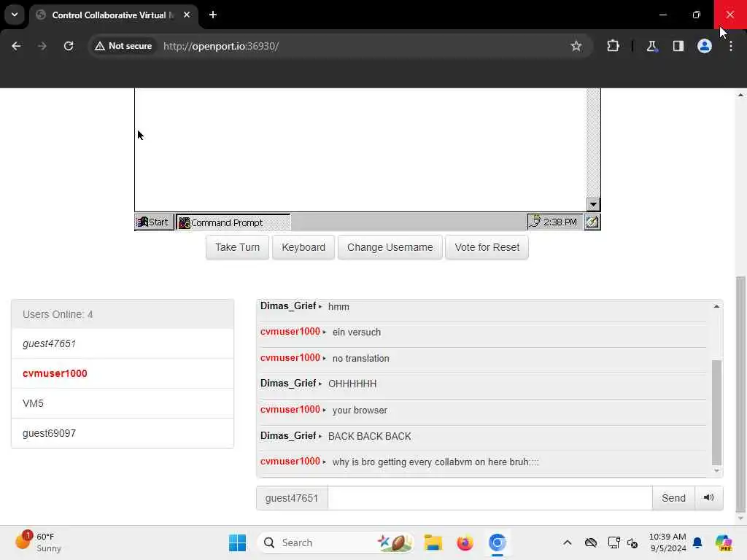Click the guest47651 username label beside input
Screen dimensions: 747x560
point(292,498)
